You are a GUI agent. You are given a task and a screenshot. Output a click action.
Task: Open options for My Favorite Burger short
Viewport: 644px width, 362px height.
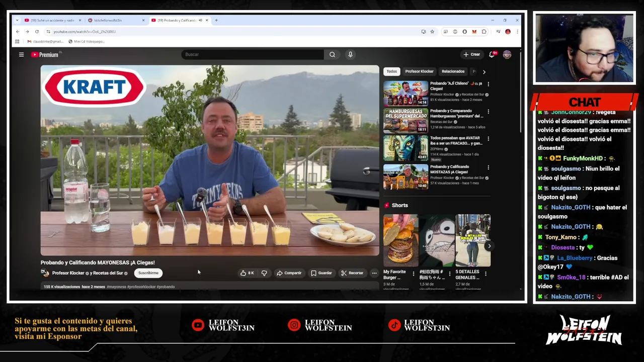click(x=414, y=274)
